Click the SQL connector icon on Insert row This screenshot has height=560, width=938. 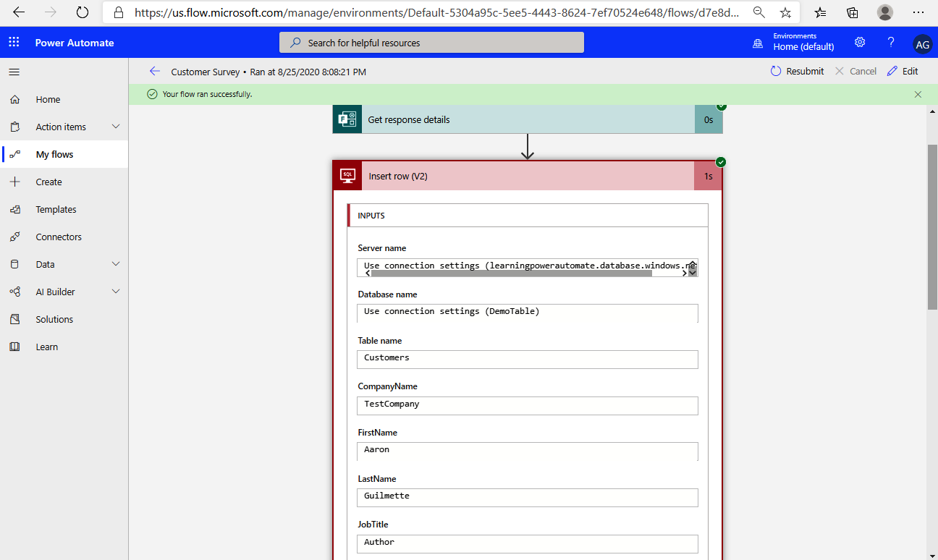tap(347, 175)
